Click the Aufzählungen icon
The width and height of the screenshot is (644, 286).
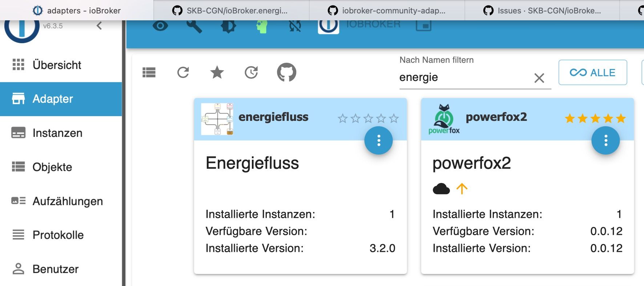19,201
